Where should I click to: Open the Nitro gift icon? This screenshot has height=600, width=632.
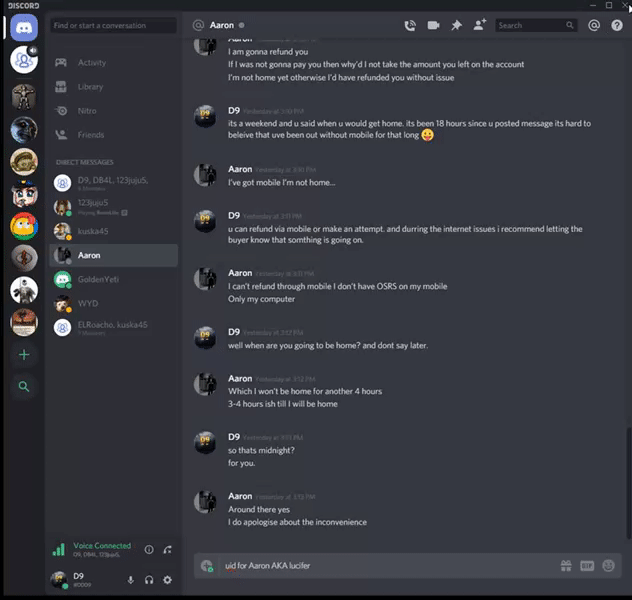566,566
